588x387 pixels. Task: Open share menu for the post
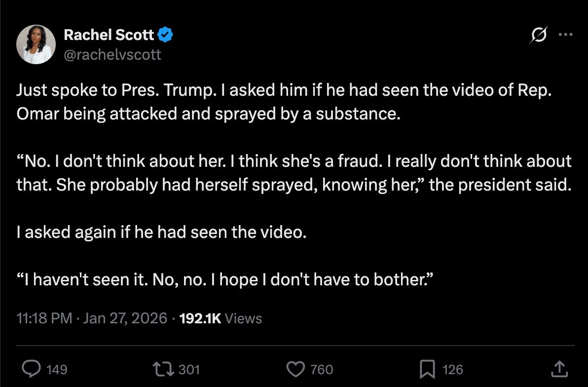(x=559, y=369)
